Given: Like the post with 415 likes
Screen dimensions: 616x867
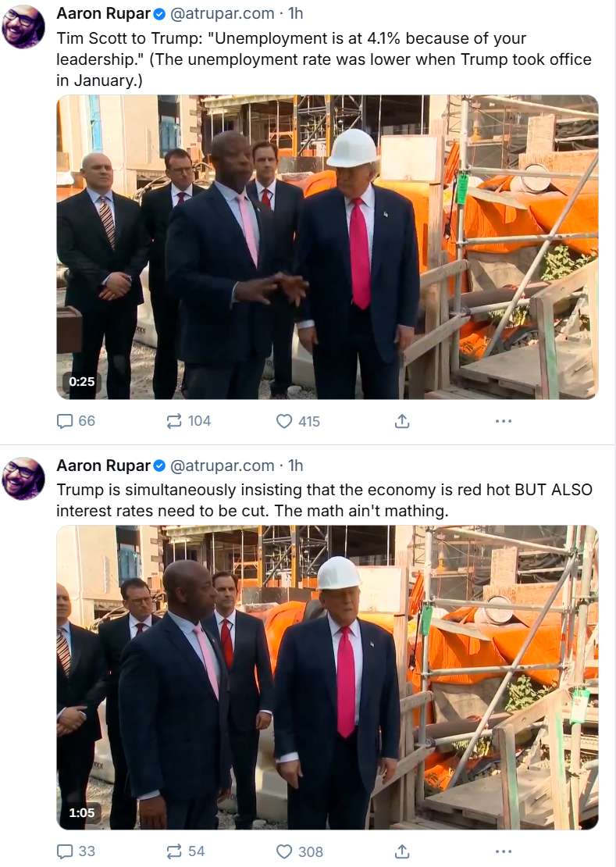Looking at the screenshot, I should point(297,421).
